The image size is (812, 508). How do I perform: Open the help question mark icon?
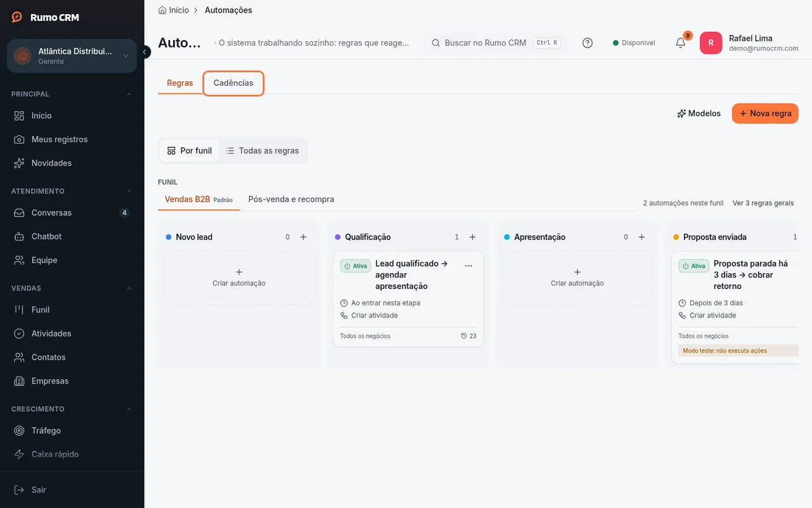[587, 43]
